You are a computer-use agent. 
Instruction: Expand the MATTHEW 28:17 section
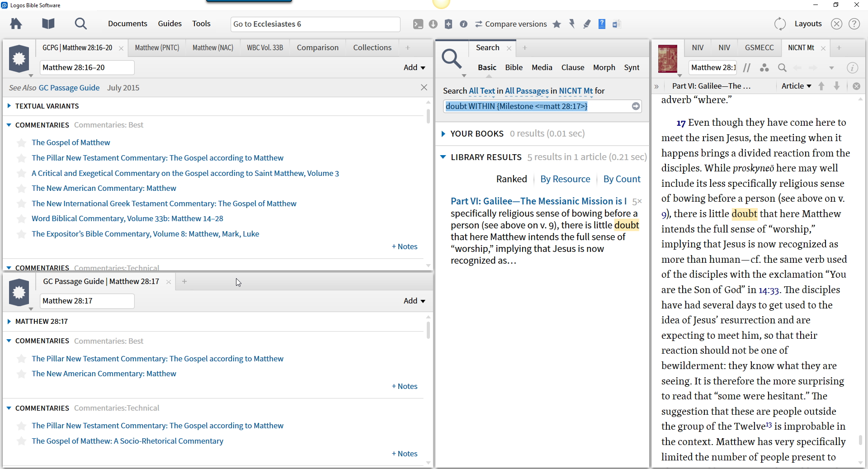point(9,322)
